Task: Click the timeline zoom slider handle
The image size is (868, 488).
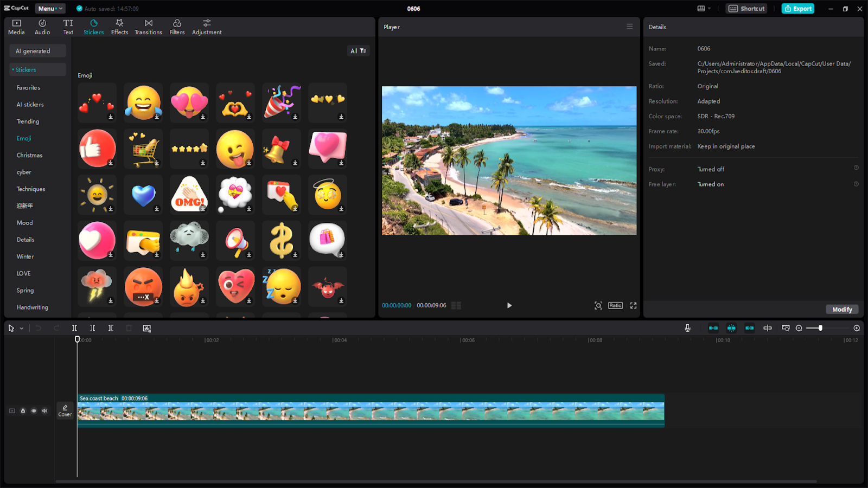Action: [820, 328]
